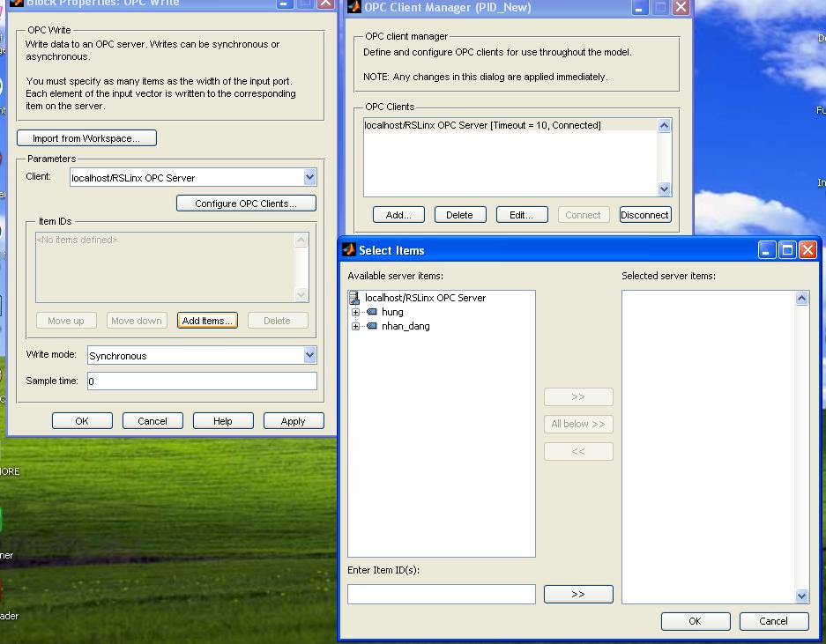Click the disabled Connect button
The image size is (826, 644).
click(x=584, y=215)
